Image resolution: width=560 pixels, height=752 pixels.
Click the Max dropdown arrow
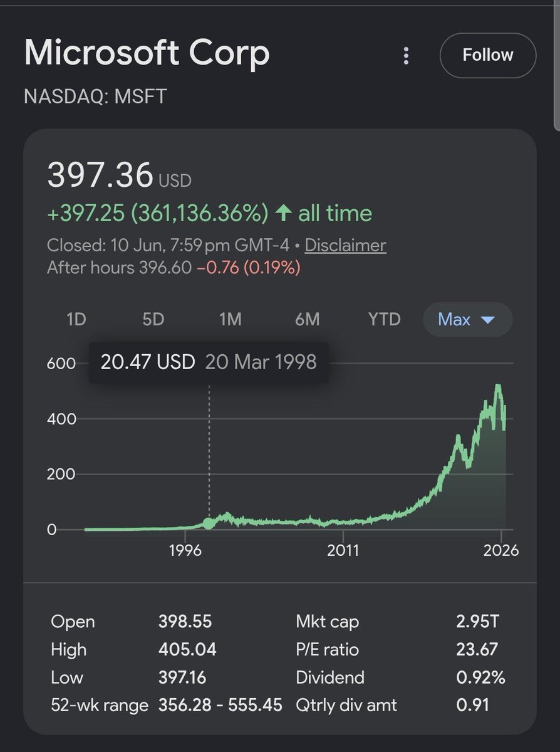tap(487, 320)
